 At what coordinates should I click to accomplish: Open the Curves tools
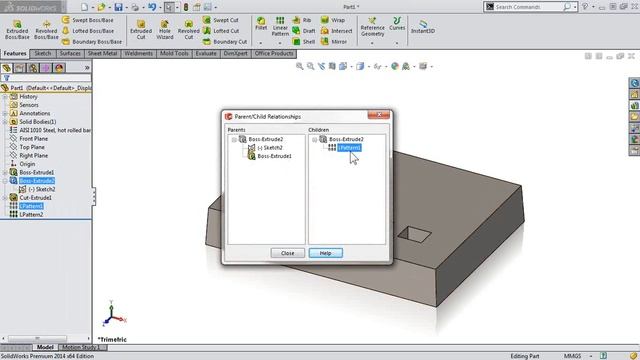pyautogui.click(x=397, y=24)
